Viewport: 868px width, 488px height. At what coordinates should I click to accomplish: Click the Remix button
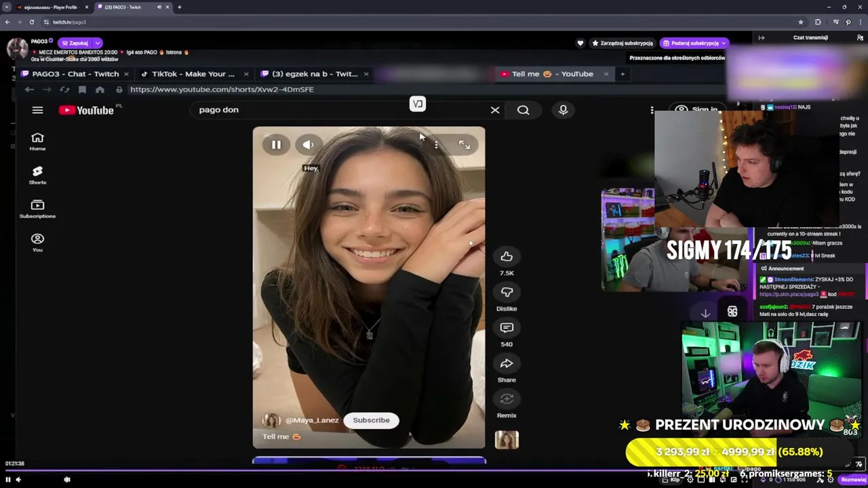pos(507,399)
